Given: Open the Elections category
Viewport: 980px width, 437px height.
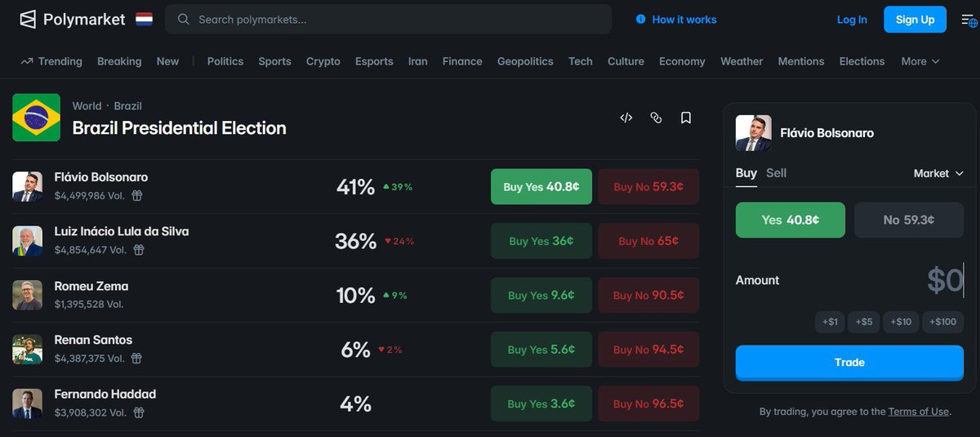Looking at the screenshot, I should (862, 61).
